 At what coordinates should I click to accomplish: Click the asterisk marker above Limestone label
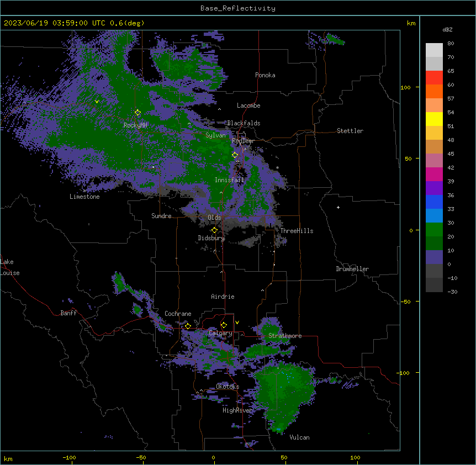tap(84, 191)
